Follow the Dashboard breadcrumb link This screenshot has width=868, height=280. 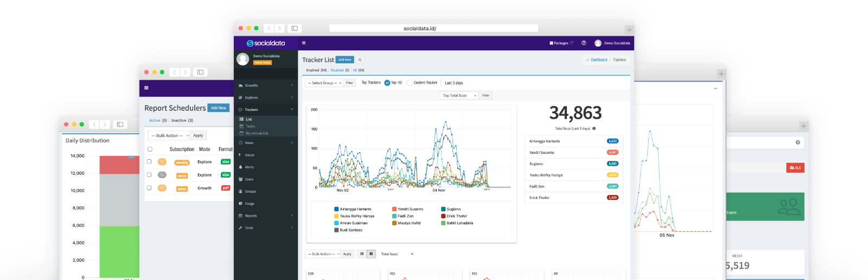click(599, 60)
